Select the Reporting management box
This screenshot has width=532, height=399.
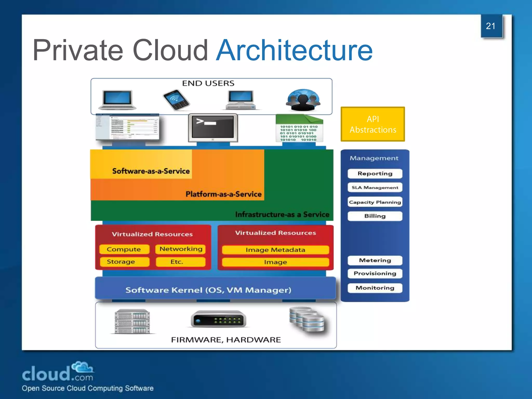click(x=375, y=174)
